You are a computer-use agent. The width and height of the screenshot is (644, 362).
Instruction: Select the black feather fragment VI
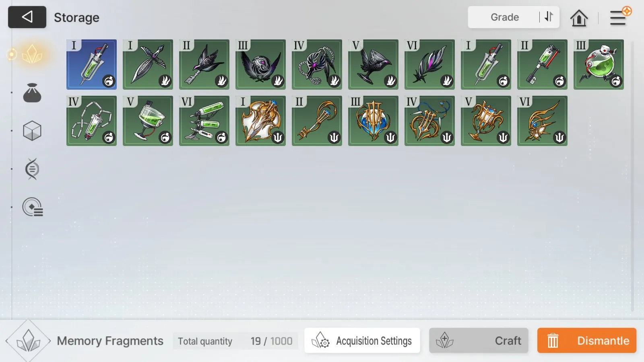(429, 64)
